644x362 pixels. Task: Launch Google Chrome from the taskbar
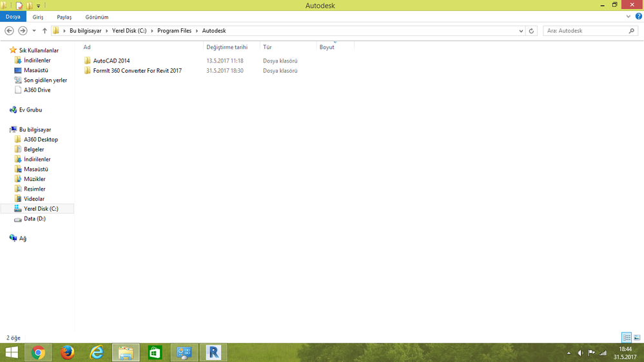tap(38, 352)
